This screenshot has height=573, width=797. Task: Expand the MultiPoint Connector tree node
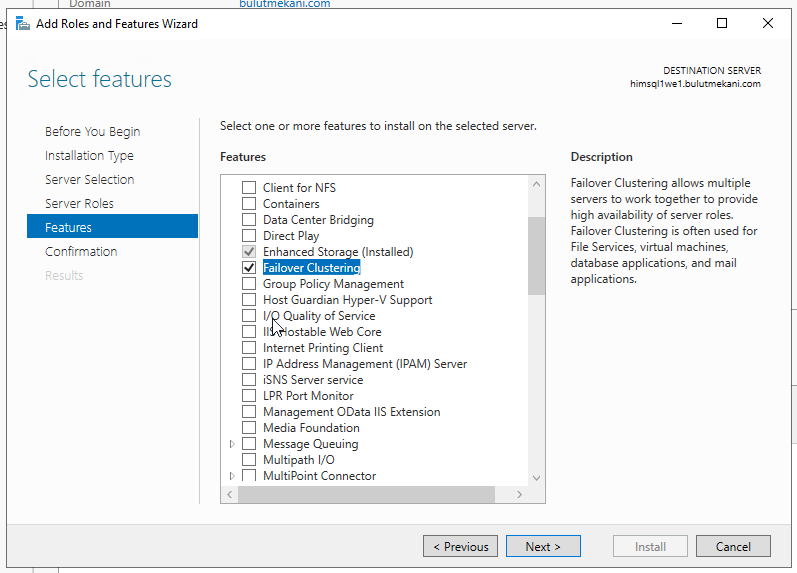coord(232,476)
